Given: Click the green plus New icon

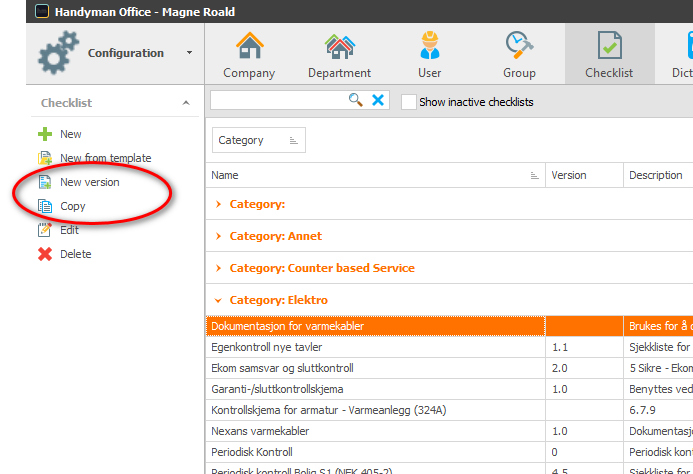Looking at the screenshot, I should [x=45, y=134].
